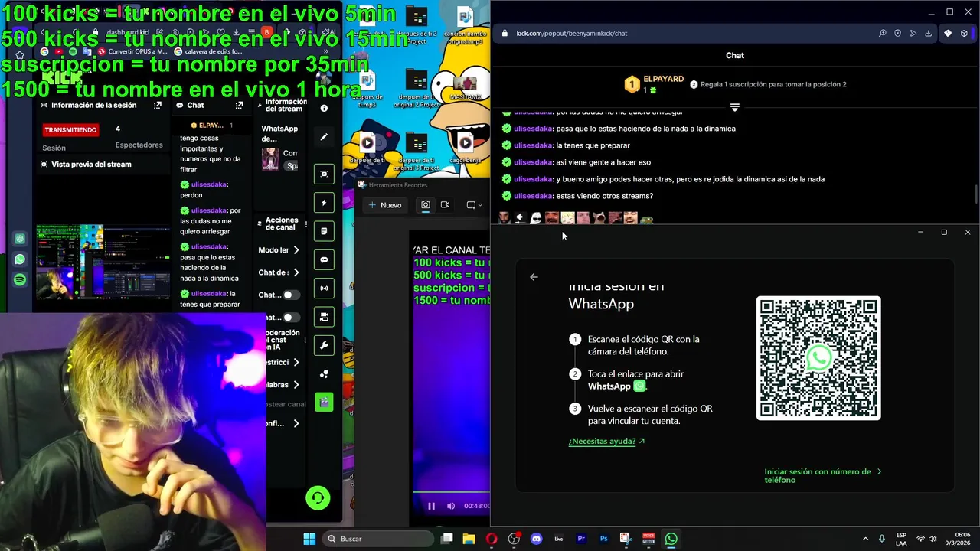
Task: Click the video progress bar in Snipping Tool
Action: pyautogui.click(x=451, y=492)
